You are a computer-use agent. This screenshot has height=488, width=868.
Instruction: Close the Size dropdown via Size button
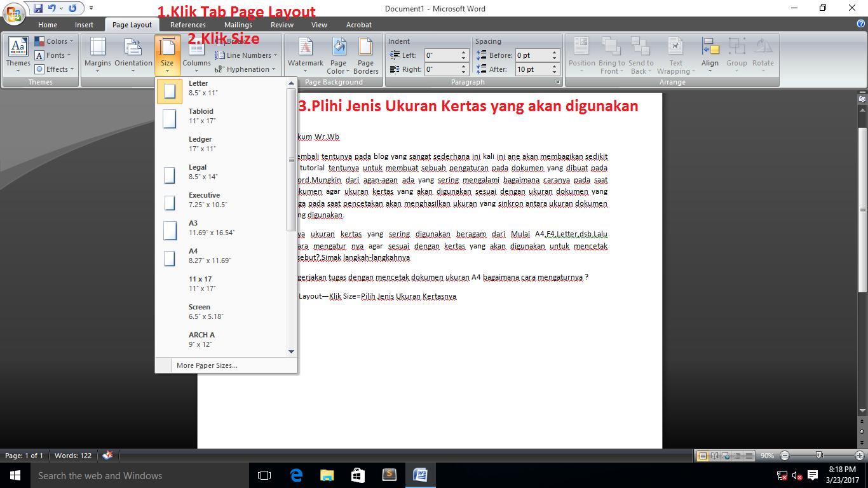(167, 55)
